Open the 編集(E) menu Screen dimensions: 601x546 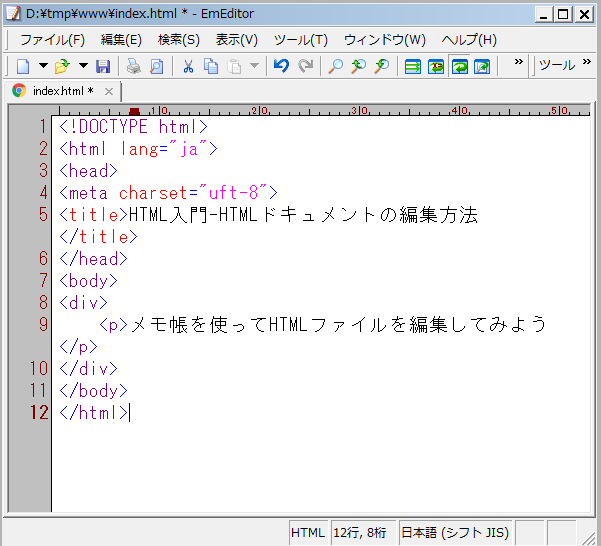[121, 40]
